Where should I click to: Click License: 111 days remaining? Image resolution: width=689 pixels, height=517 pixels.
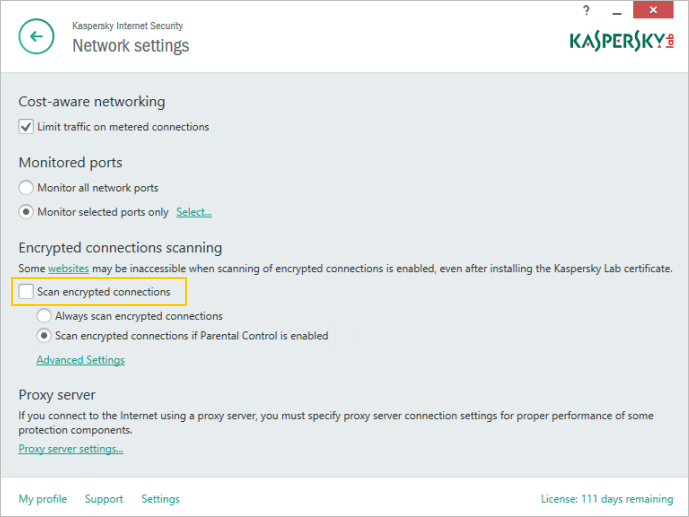[605, 499]
